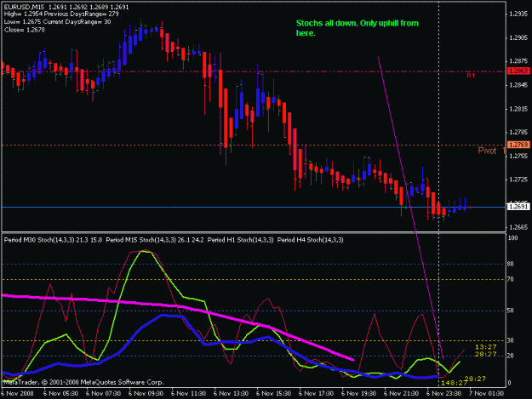Click the 'High= 1.2954 Previous DaysRange' info line
This screenshot has height=399, width=532.
[x=61, y=14]
